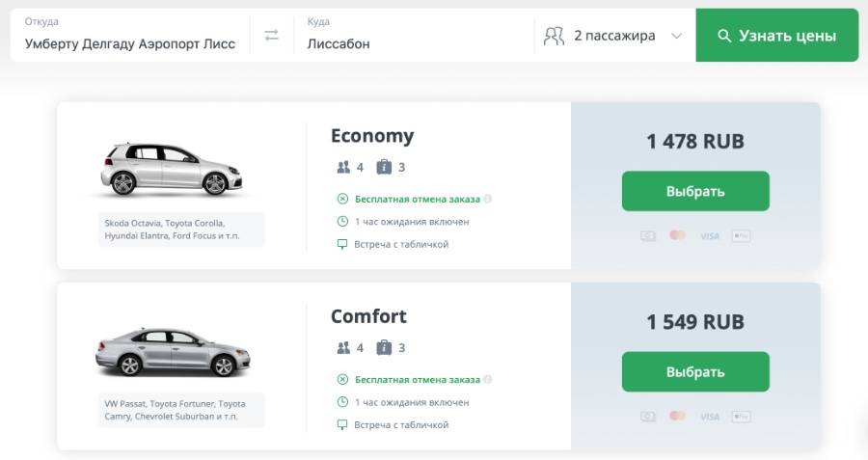Click the info icon beside Comfort free cancellation
The height and width of the screenshot is (460, 868).
click(x=488, y=380)
